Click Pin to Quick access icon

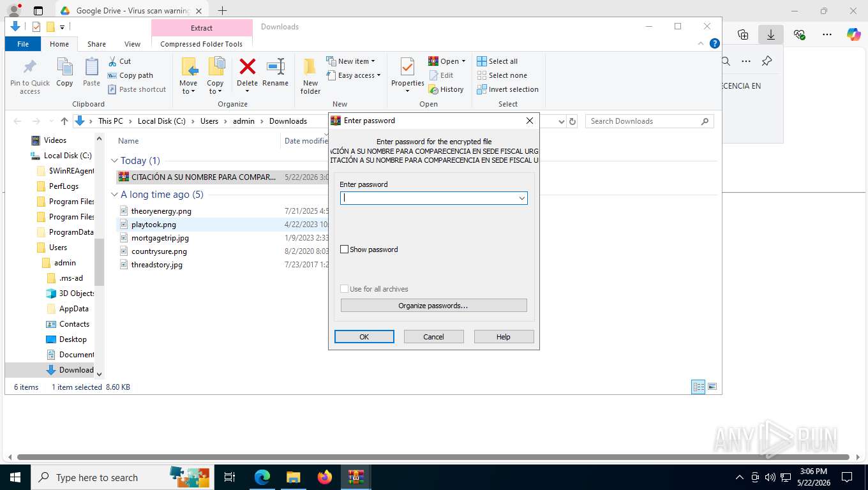tap(29, 67)
